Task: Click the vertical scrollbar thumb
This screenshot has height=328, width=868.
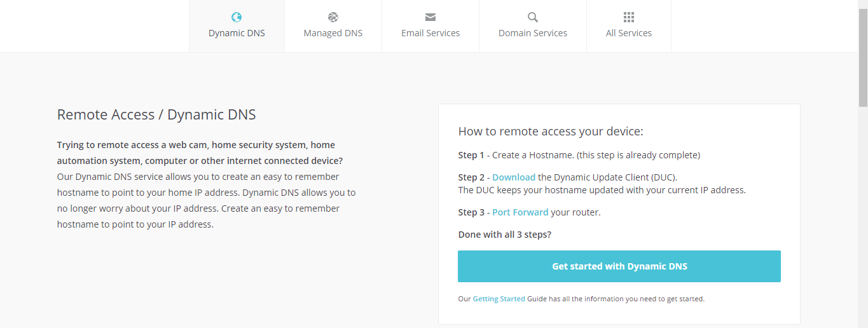Action: (863, 57)
